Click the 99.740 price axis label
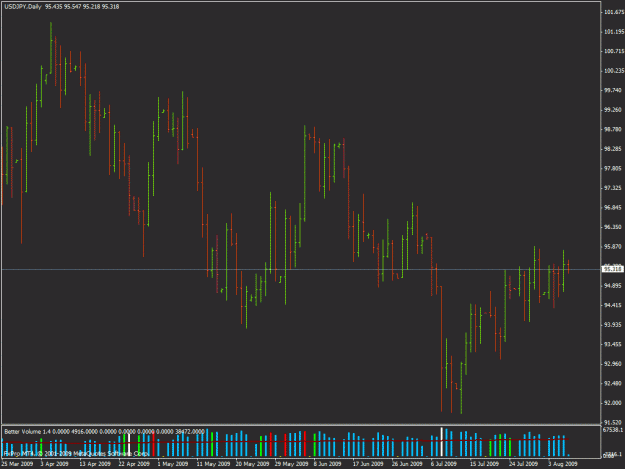 pyautogui.click(x=613, y=90)
